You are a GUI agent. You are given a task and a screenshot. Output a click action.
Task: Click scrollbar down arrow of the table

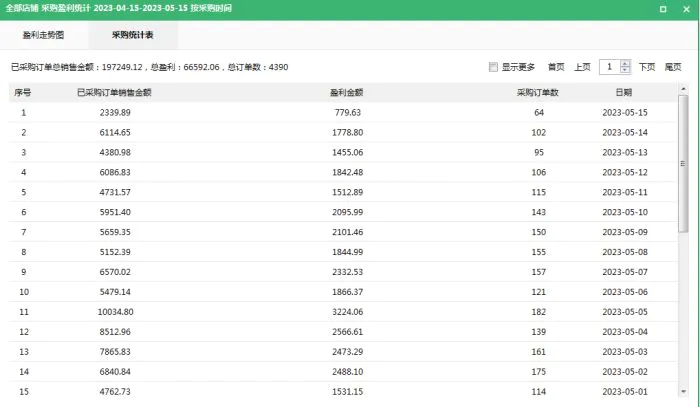(x=683, y=392)
